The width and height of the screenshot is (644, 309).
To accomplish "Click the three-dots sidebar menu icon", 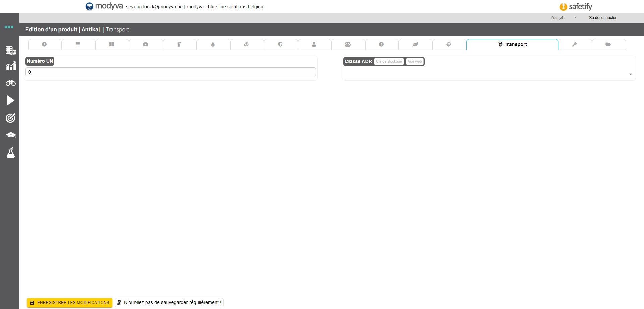I will [9, 27].
